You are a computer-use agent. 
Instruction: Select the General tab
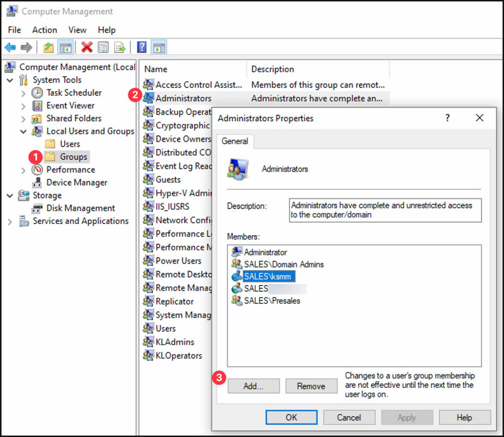235,141
